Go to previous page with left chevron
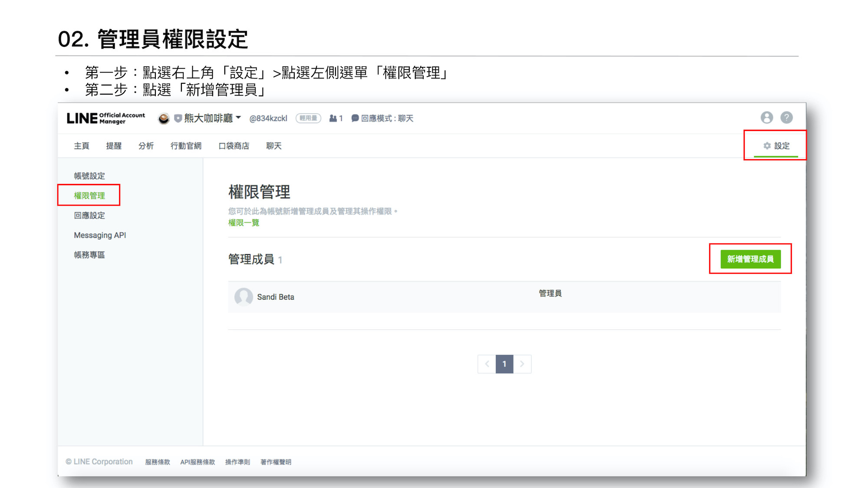Viewport: 868px width, 488px height. point(487,364)
